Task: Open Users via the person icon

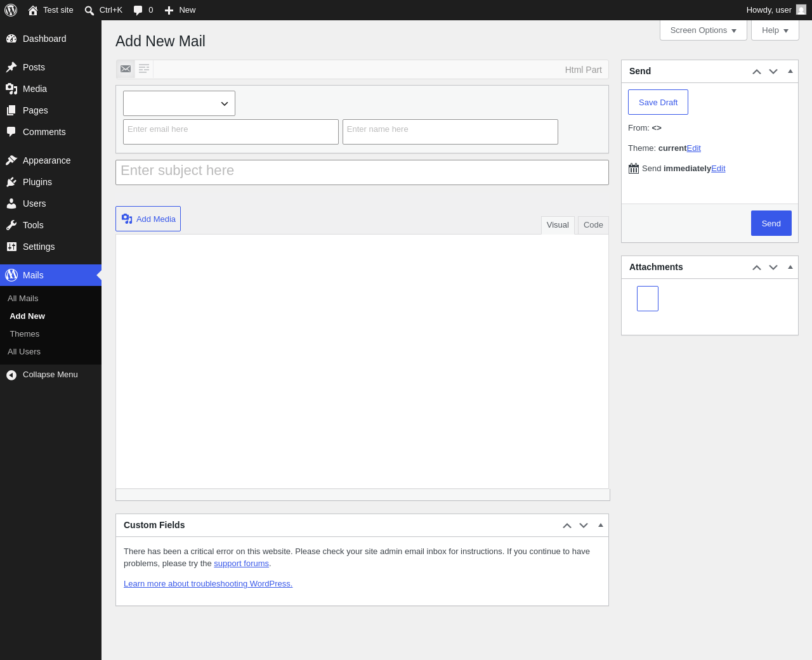Action: (11, 204)
